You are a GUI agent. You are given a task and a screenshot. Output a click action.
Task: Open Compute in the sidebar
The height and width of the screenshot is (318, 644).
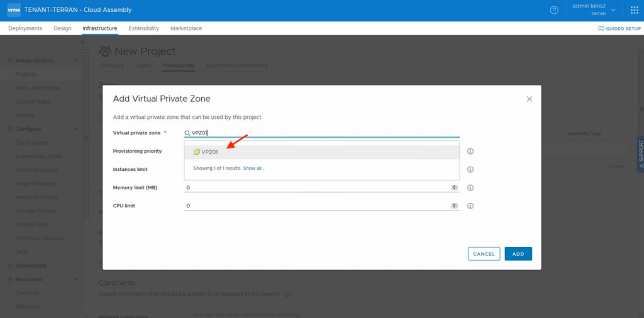tap(27, 293)
